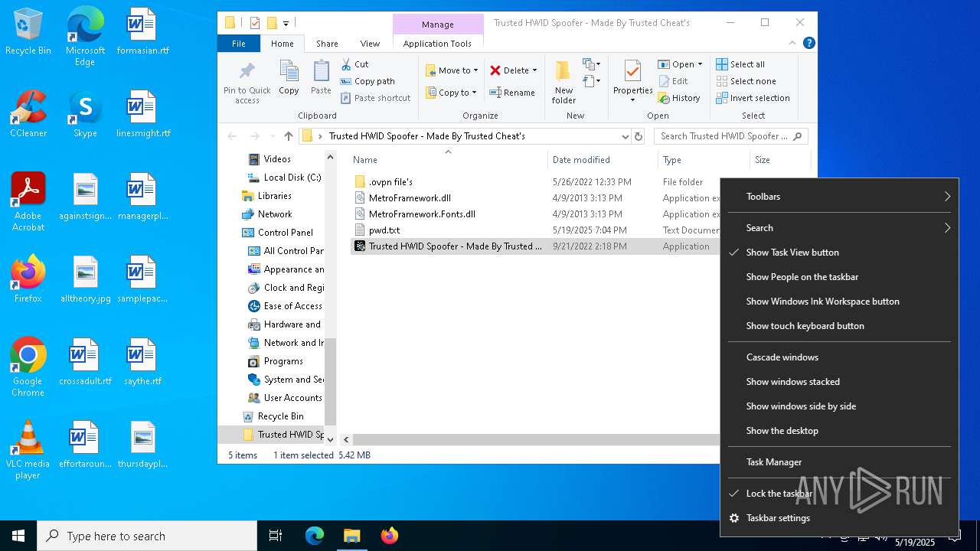Switch to the View ribbon tab

coord(370,44)
